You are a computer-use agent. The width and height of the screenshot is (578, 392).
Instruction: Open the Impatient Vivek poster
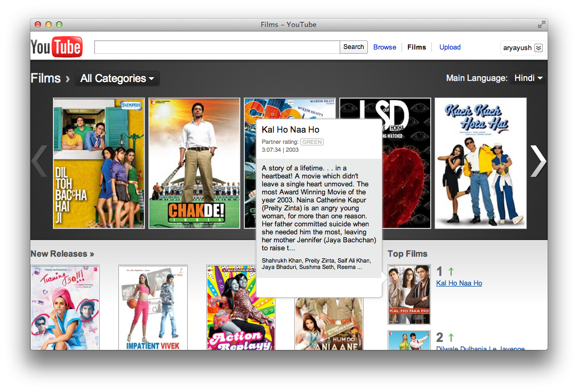pyautogui.click(x=153, y=307)
